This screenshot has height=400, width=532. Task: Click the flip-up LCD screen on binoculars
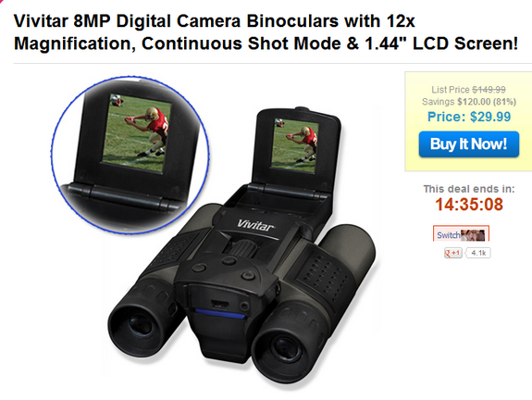[294, 145]
